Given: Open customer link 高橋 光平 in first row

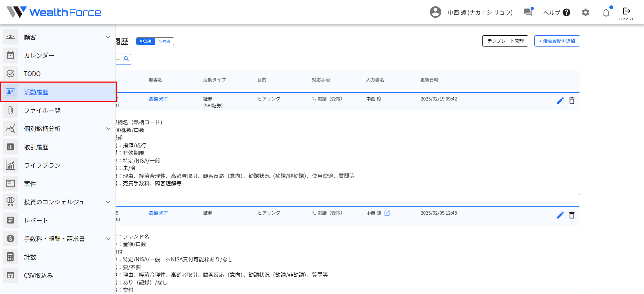Looking at the screenshot, I should (158, 99).
